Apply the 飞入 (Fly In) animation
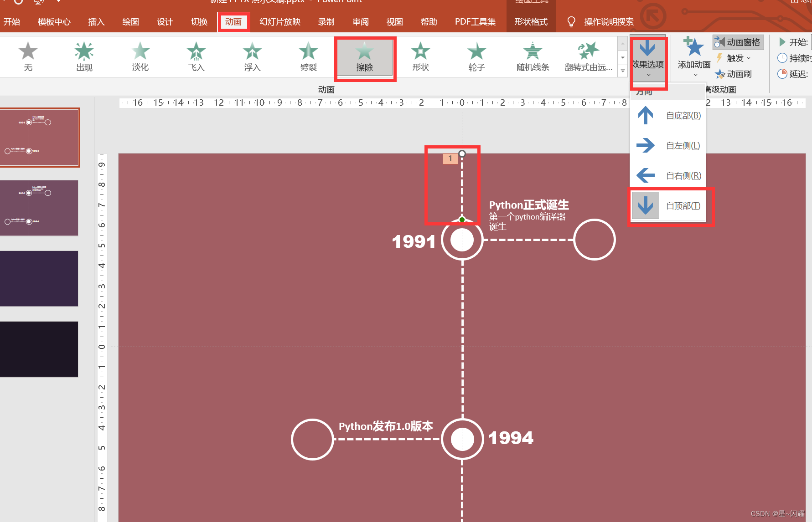The height and width of the screenshot is (522, 812). click(x=196, y=57)
